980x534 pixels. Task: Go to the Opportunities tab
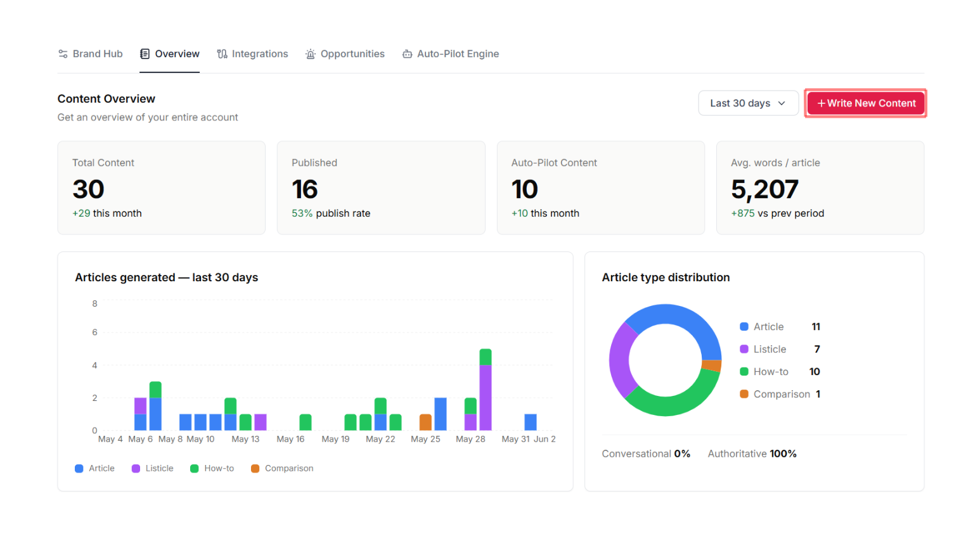pyautogui.click(x=345, y=54)
